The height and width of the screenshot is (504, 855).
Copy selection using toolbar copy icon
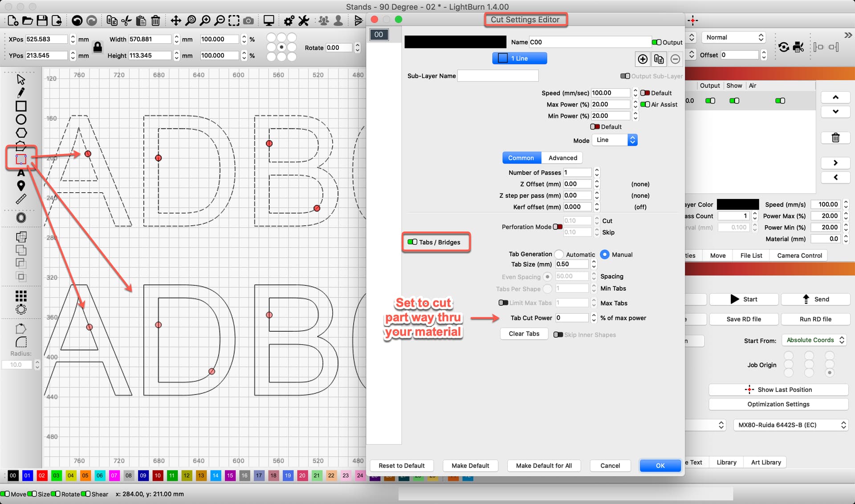(112, 20)
